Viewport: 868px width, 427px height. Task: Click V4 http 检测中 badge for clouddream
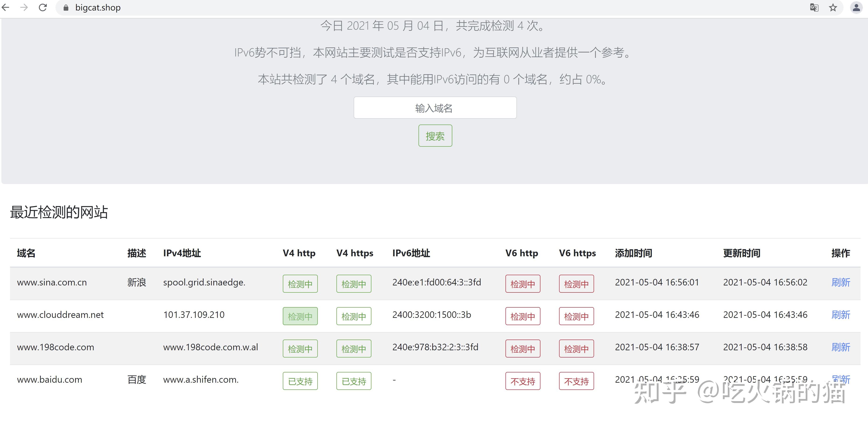[x=300, y=316]
